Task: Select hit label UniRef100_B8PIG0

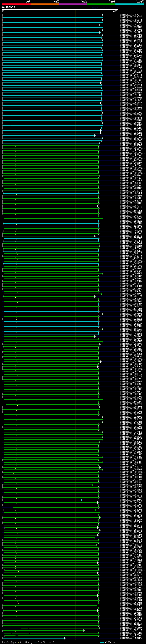Action: (x=131, y=175)
